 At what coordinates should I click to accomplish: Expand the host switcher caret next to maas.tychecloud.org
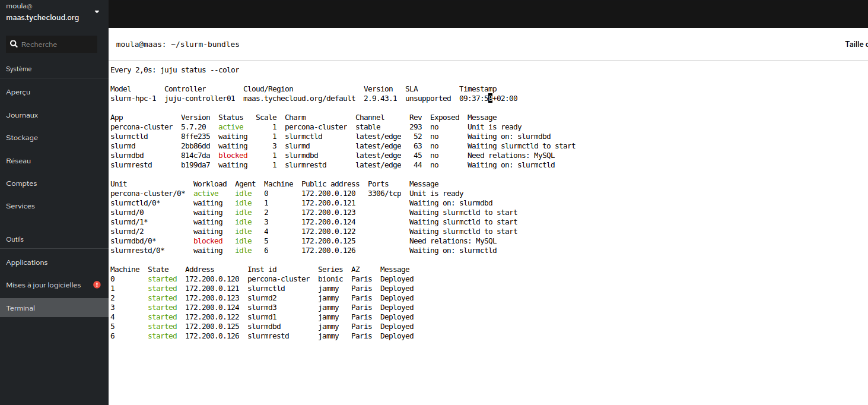click(x=96, y=12)
